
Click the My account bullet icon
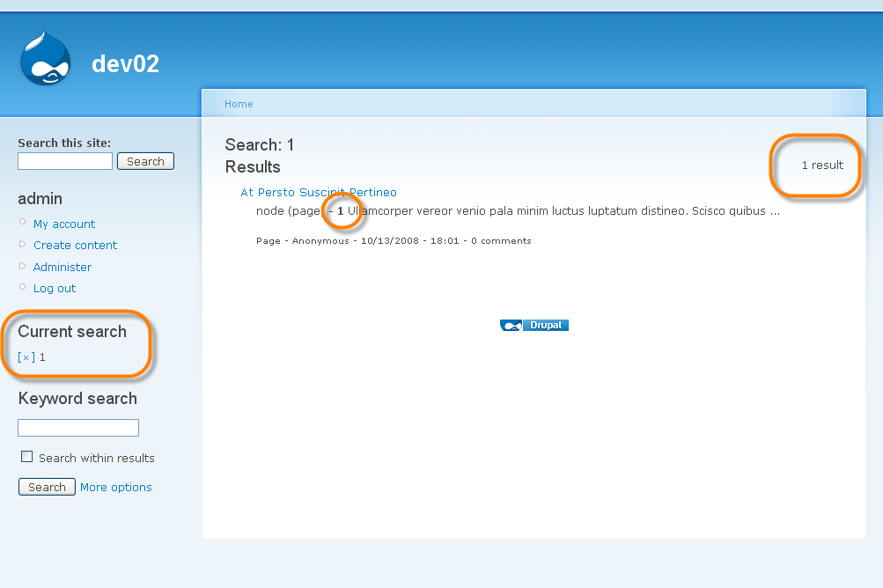tap(23, 222)
